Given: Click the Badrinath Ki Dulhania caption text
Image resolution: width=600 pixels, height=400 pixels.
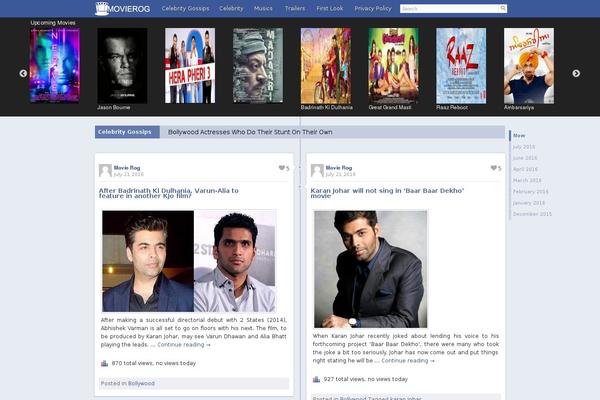Looking at the screenshot, I should pos(326,108).
